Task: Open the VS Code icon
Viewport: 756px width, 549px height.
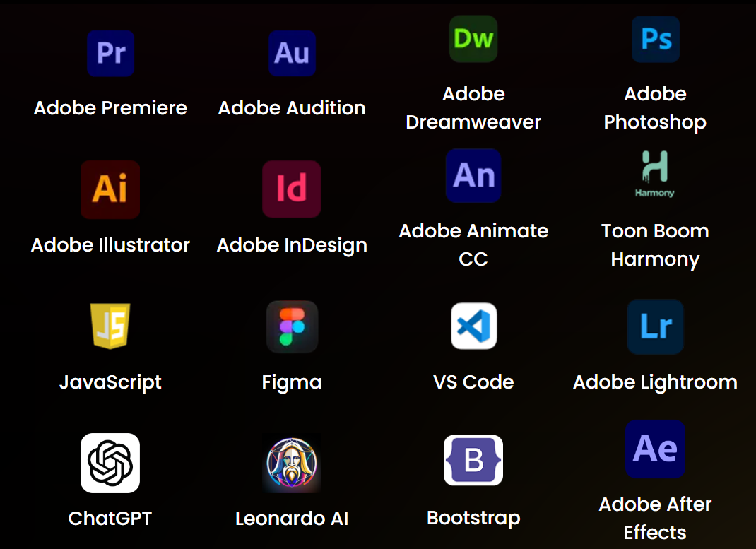Action: tap(474, 326)
